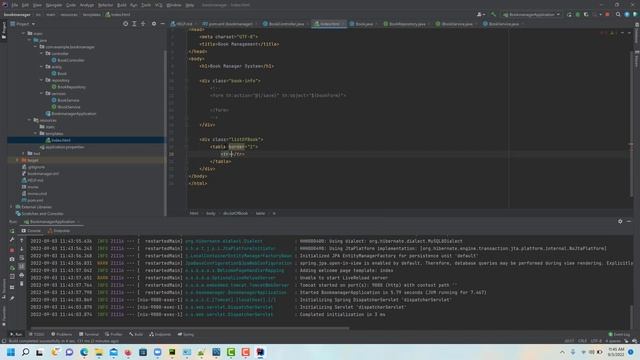Screen dimensions: 640x360
Task: Click the Pin Tab icon in Run sidebar
Action: 12,298
